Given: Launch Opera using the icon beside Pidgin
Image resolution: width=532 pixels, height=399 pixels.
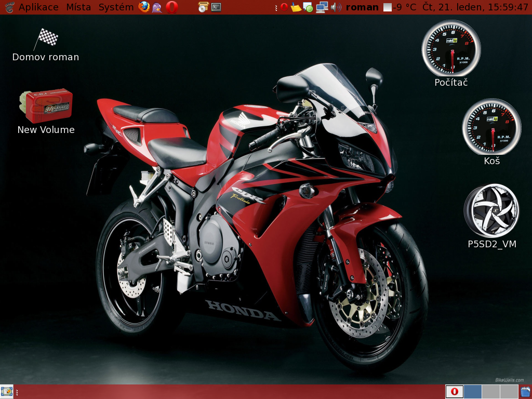Looking at the screenshot, I should pyautogui.click(x=172, y=7).
